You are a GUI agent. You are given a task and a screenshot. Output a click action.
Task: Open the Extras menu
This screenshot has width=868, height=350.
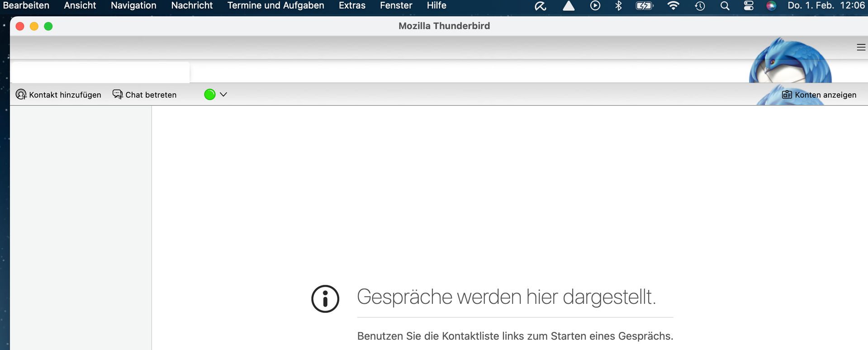[x=352, y=5]
